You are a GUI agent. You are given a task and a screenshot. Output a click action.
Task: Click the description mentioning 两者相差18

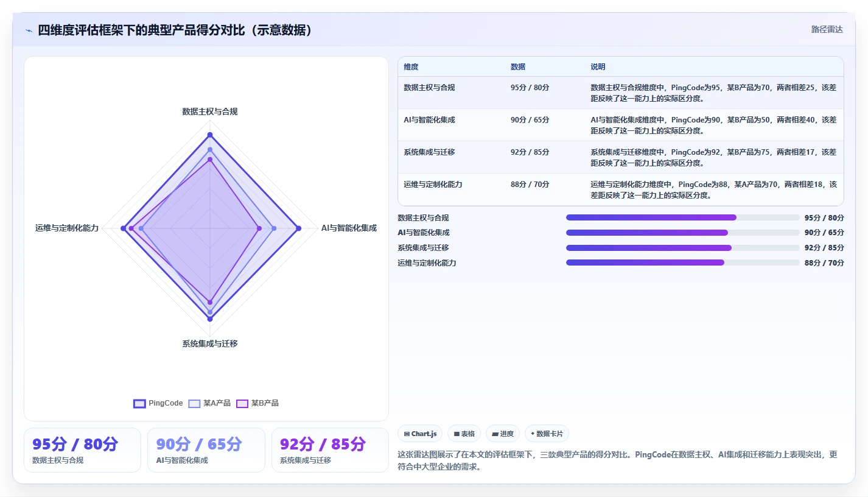[713, 189]
